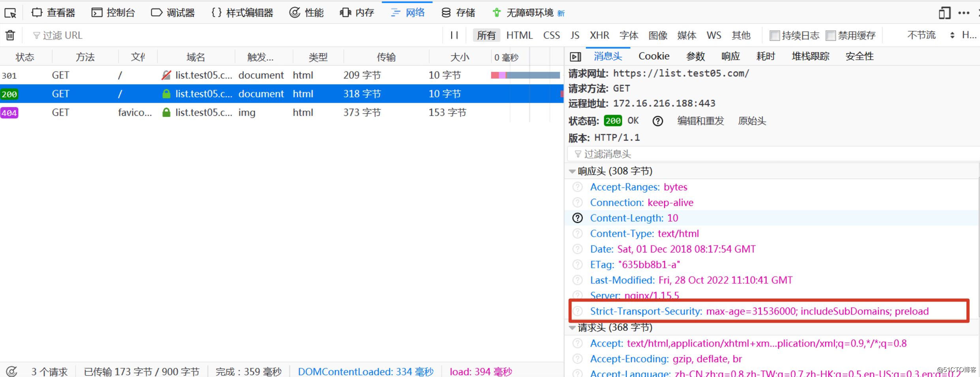Click help icon next to Content-Type
The image size is (980, 377).
click(578, 234)
